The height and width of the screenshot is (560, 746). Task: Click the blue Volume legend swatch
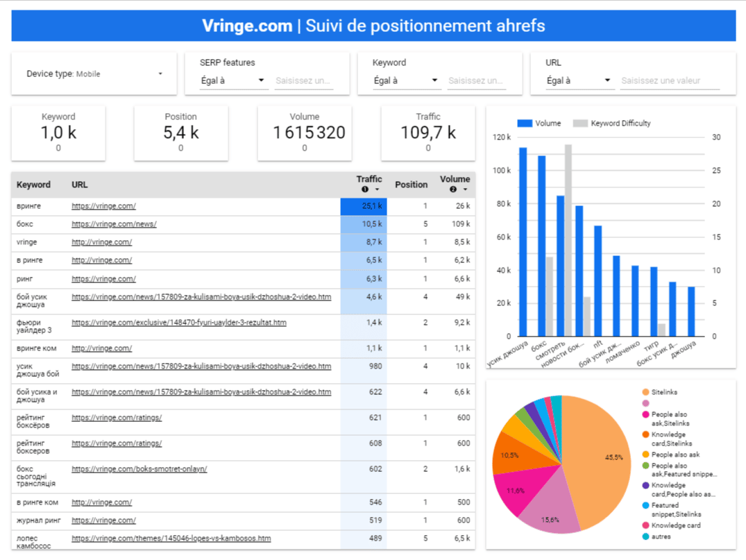[x=525, y=124]
